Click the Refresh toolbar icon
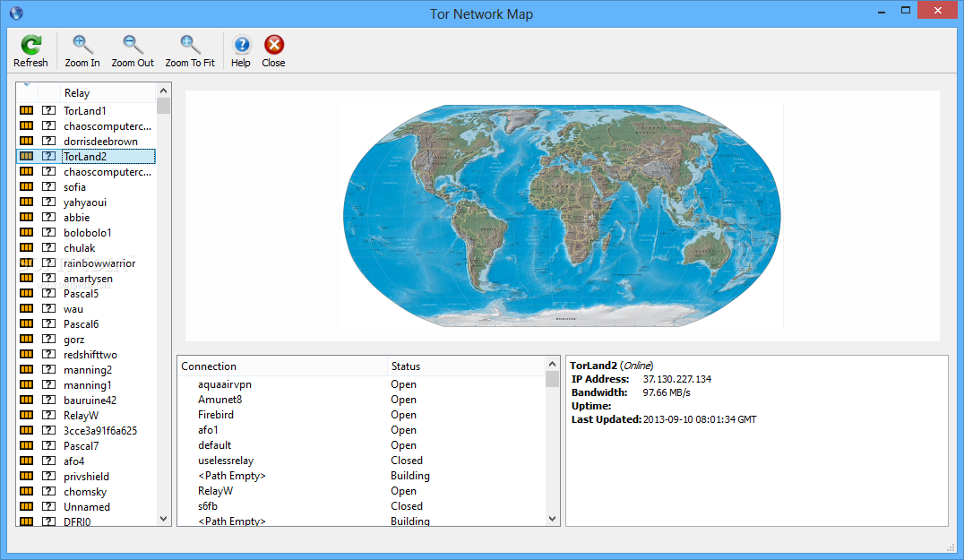This screenshot has width=964, height=560. click(x=30, y=45)
